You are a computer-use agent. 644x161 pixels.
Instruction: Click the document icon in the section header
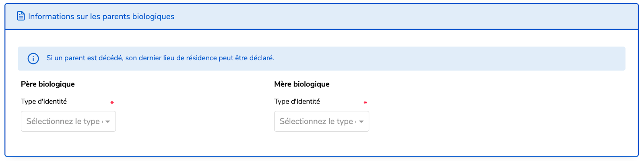tap(21, 16)
